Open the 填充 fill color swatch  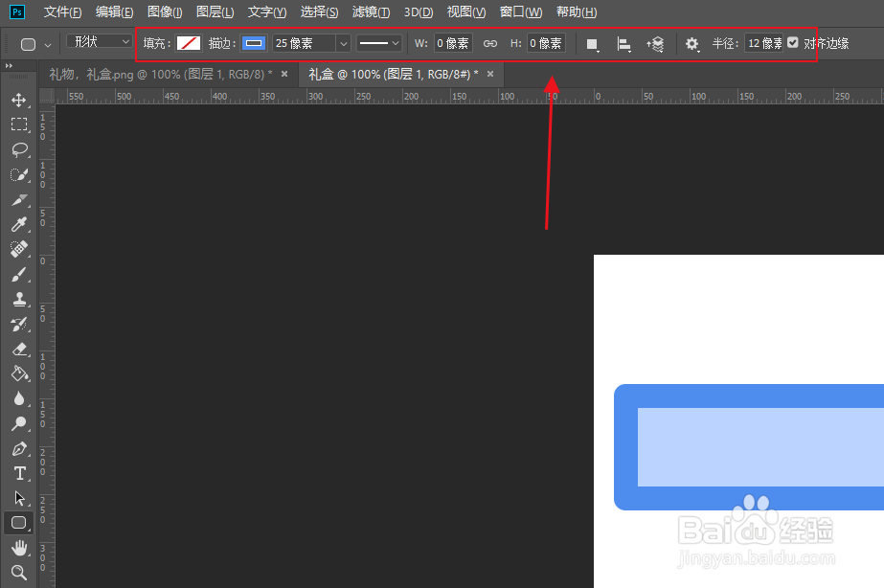189,43
